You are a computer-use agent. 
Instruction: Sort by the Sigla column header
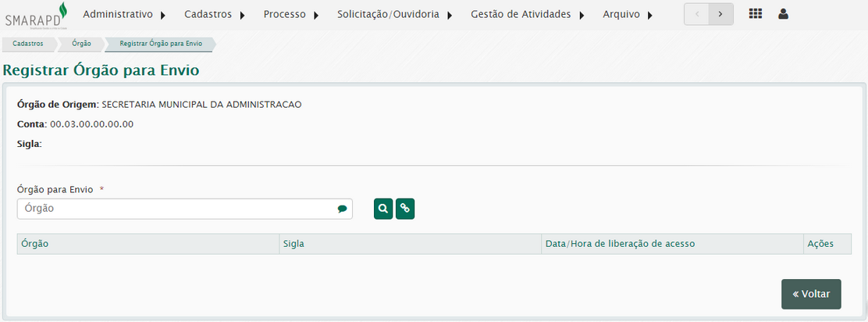pyautogui.click(x=294, y=244)
